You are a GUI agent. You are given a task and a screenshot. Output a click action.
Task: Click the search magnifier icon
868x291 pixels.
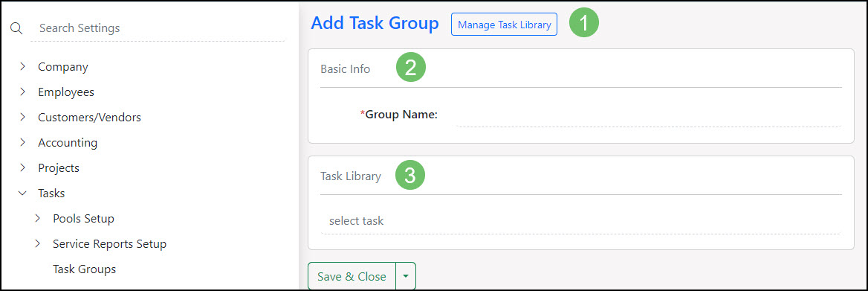tap(16, 28)
